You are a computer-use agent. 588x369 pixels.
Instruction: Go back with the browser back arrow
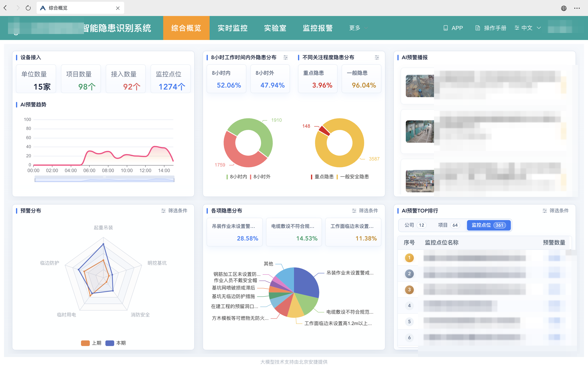click(x=5, y=8)
